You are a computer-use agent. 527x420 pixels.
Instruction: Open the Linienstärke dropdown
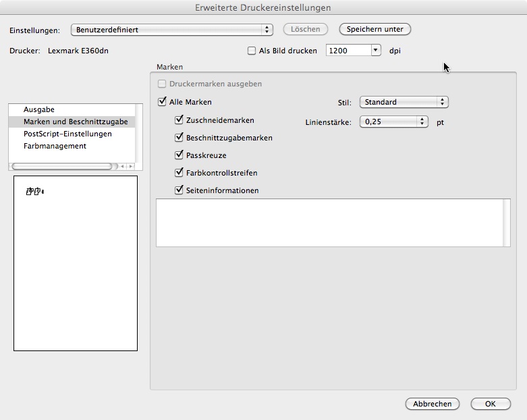[x=394, y=122]
